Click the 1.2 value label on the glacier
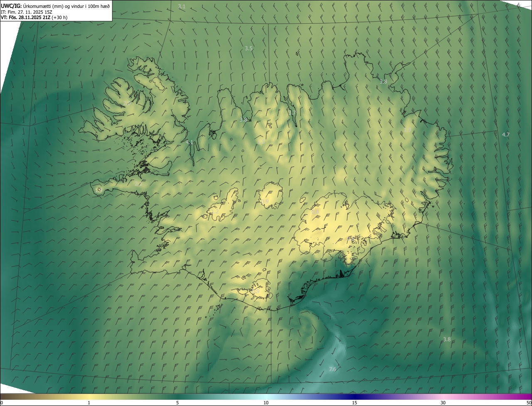This screenshot has height=406, width=532. [x=215, y=211]
